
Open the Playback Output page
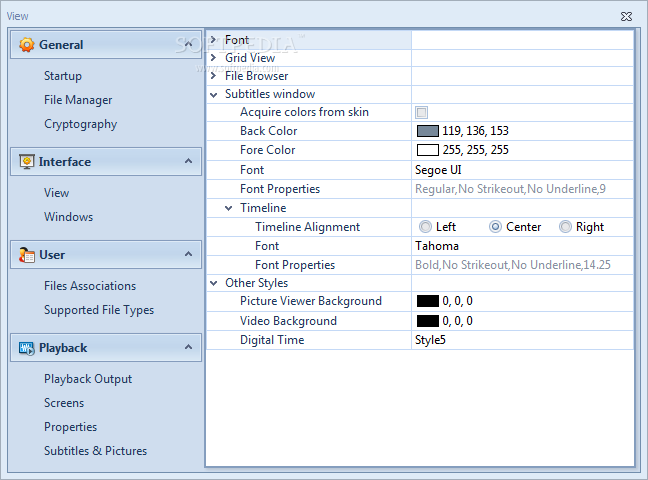pyautogui.click(x=88, y=379)
